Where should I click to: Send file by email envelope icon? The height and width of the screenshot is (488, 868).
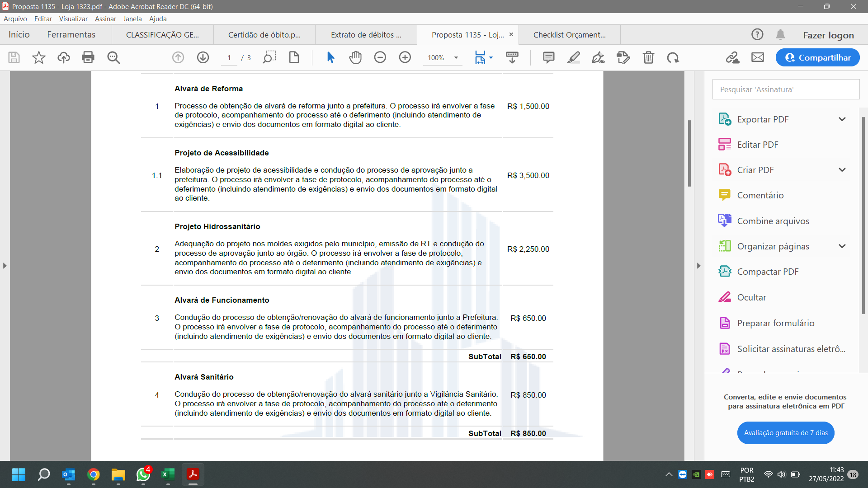click(758, 57)
